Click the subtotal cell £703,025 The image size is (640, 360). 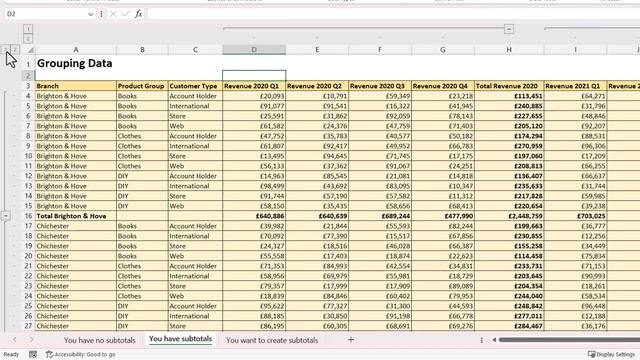point(576,216)
